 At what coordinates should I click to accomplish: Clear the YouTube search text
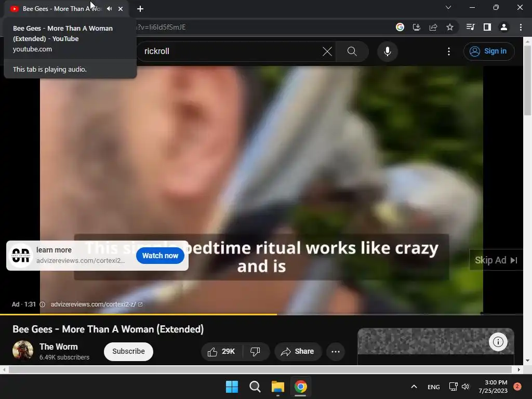(327, 51)
